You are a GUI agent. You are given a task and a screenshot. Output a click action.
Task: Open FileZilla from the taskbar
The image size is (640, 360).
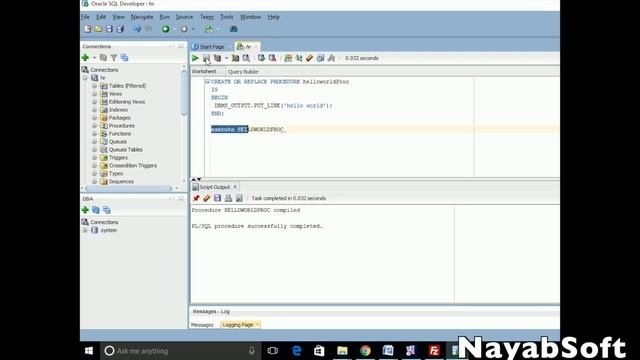(x=434, y=351)
